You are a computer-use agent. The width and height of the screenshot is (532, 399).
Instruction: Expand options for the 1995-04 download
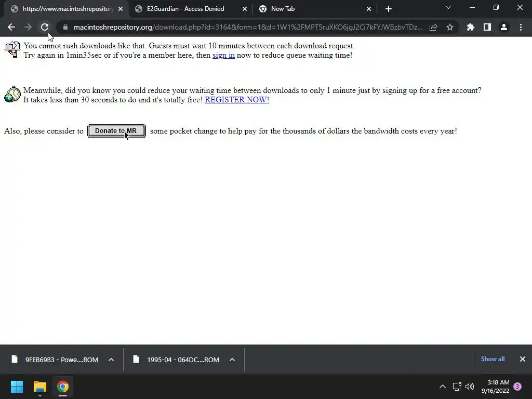pos(232,360)
